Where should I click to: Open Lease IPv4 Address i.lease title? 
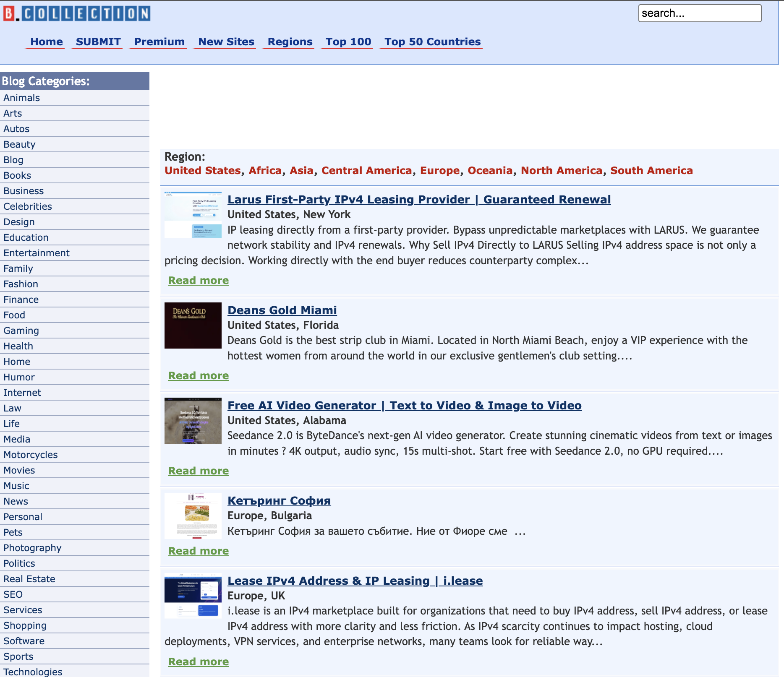355,581
